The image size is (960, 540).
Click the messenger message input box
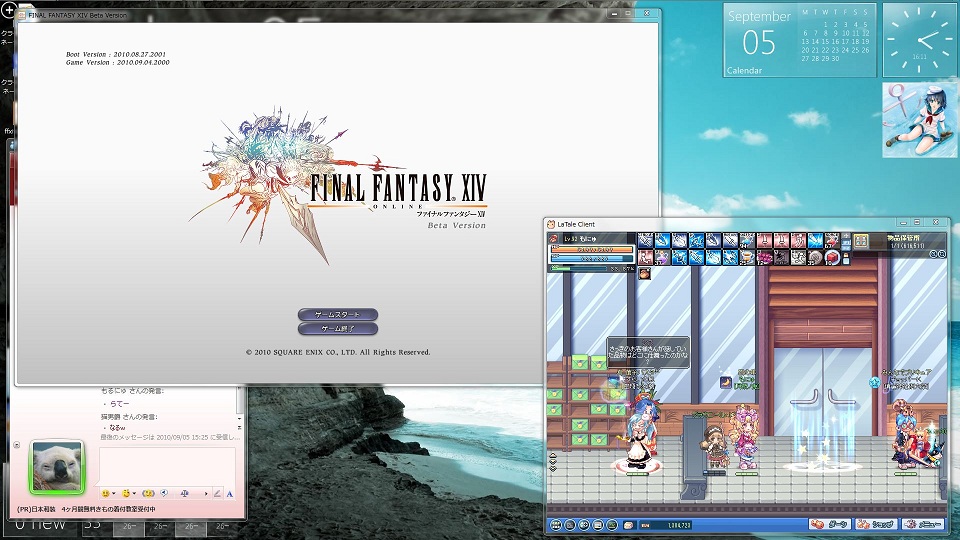pyautogui.click(x=167, y=467)
